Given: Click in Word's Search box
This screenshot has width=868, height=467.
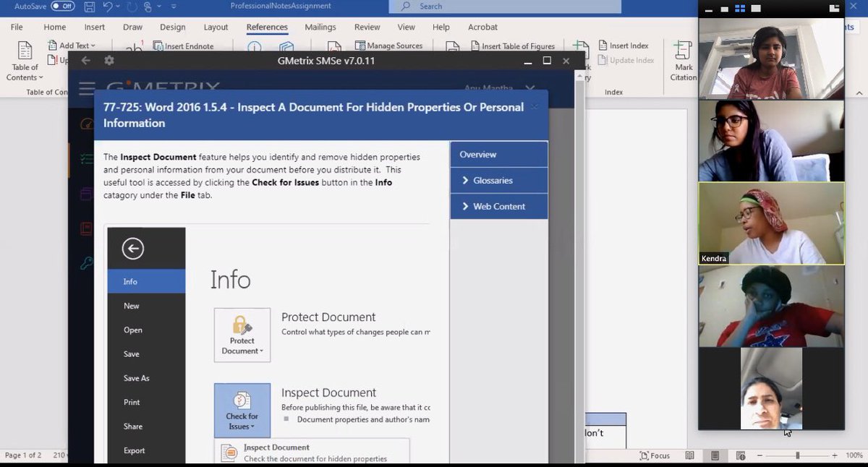Looking at the screenshot, I should [x=505, y=7].
